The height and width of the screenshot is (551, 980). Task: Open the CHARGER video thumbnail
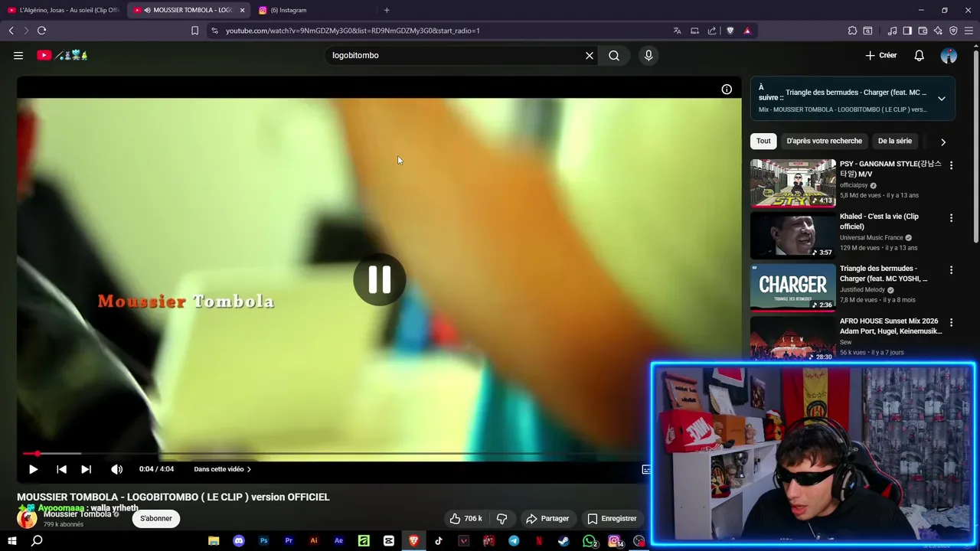click(793, 287)
